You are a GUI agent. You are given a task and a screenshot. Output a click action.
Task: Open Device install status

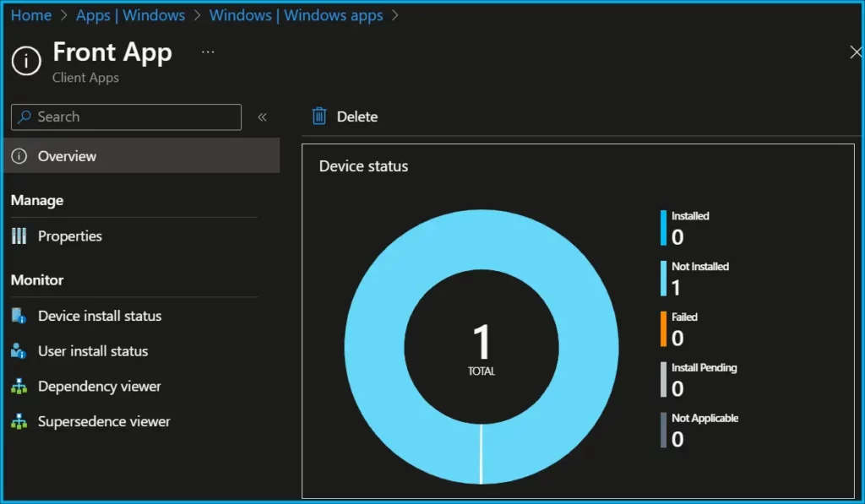[100, 316]
